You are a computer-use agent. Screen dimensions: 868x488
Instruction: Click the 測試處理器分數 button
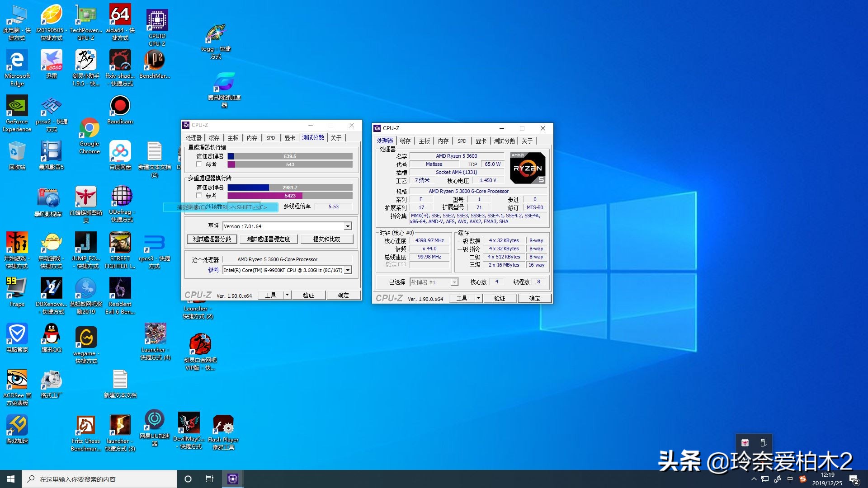(x=212, y=239)
